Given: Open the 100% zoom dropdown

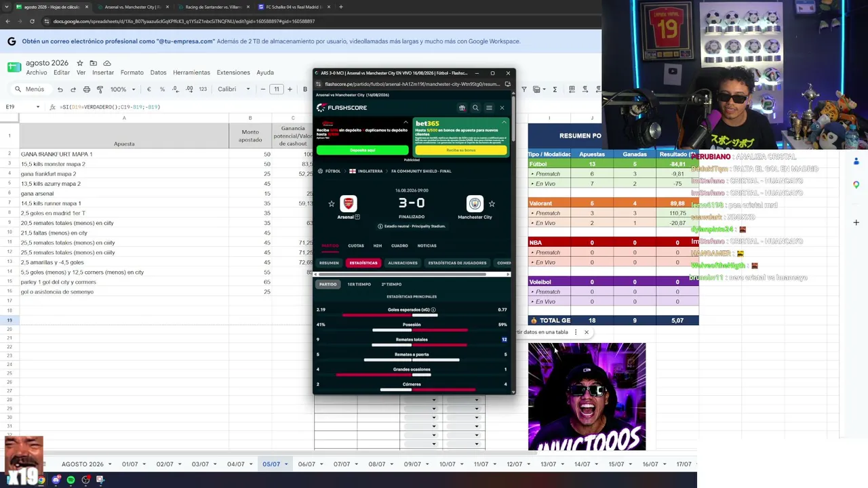Looking at the screenshot, I should click(x=123, y=89).
